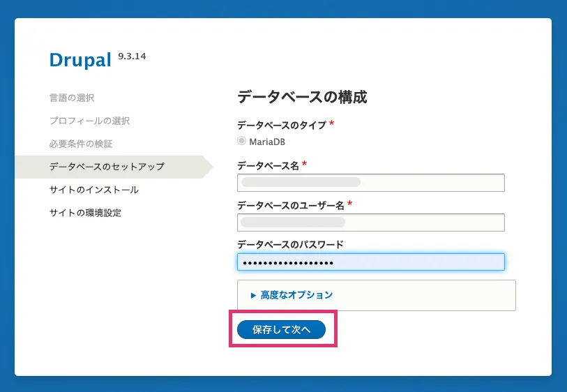Open the サイトのインストール step
The image size is (567, 392).
[x=94, y=190]
